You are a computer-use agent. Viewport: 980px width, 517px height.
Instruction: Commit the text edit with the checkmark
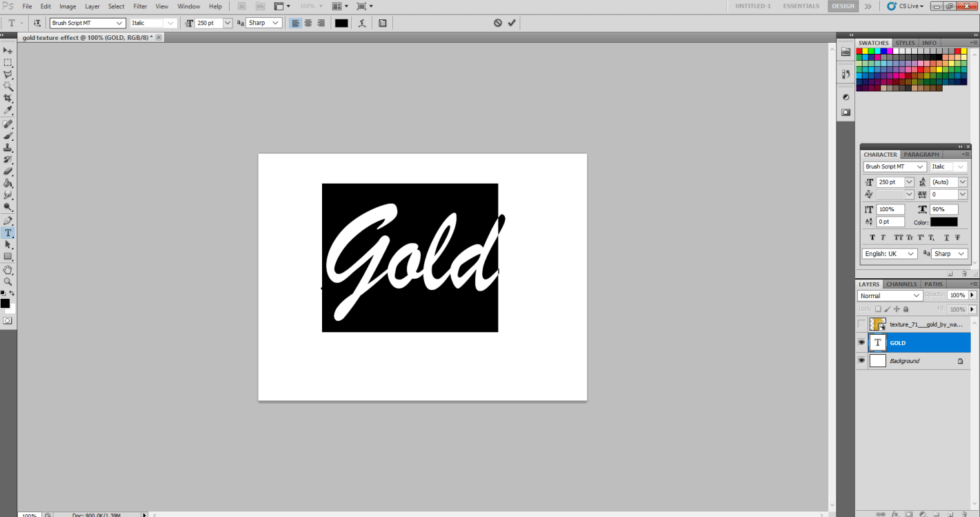(512, 22)
